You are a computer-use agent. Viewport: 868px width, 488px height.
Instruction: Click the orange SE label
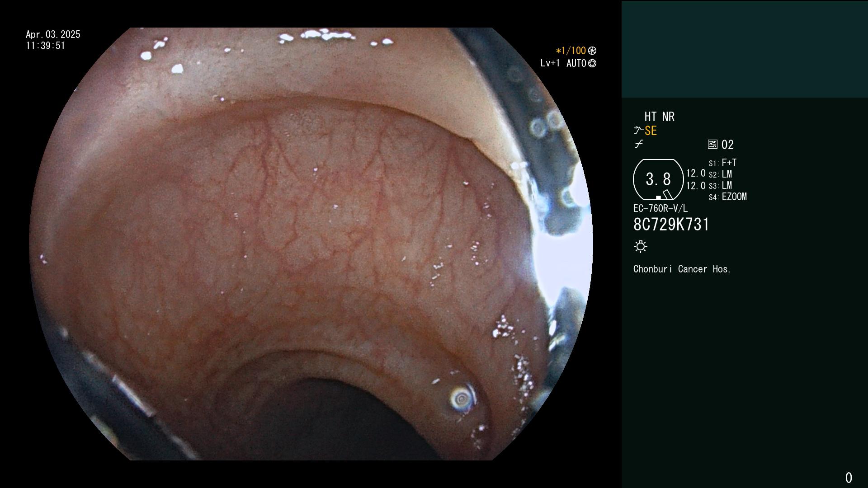coord(651,131)
